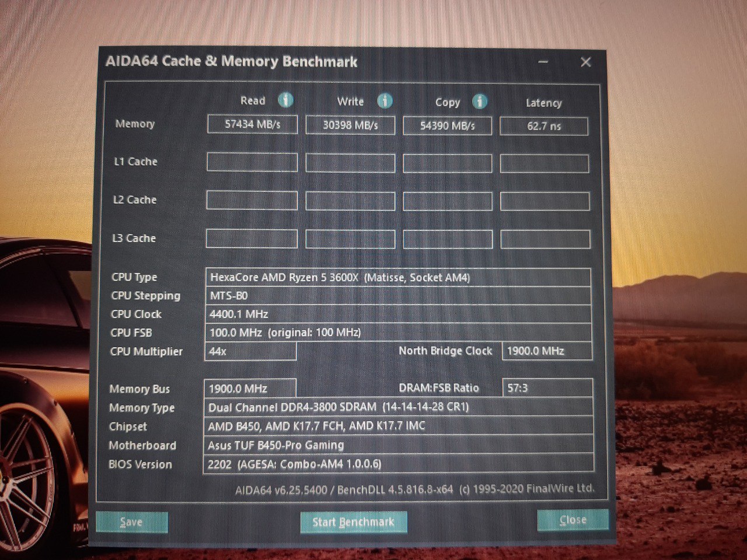The height and width of the screenshot is (560, 747).
Task: Click the empty L1 Cache Copy field
Action: [448, 163]
